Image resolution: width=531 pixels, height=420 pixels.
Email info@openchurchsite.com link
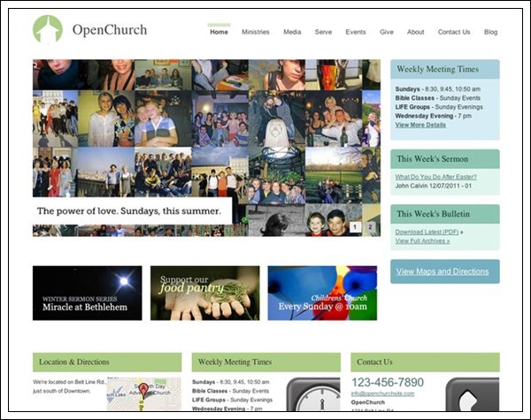[x=382, y=393]
